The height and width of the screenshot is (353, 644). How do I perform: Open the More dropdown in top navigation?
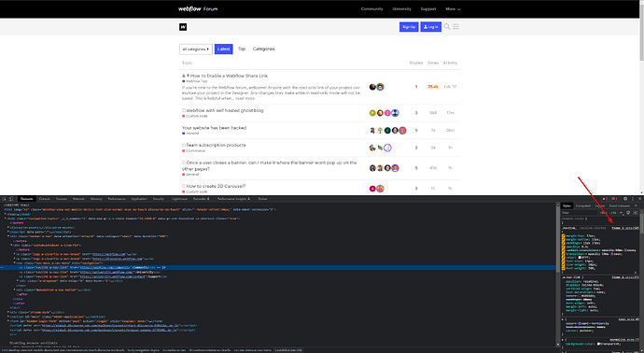[453, 8]
